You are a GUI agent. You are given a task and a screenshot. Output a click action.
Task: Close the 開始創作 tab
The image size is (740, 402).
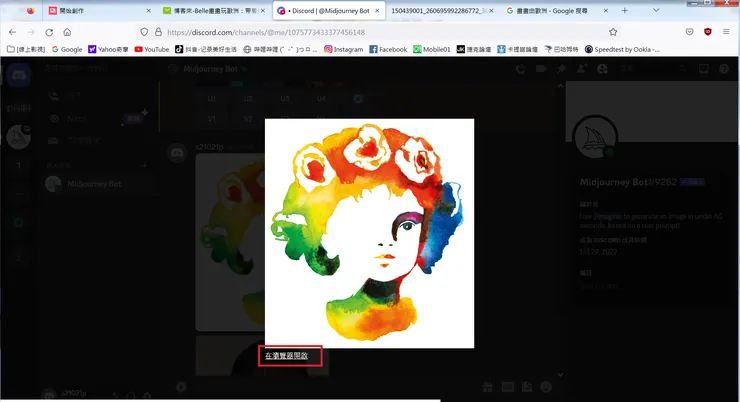(x=149, y=10)
